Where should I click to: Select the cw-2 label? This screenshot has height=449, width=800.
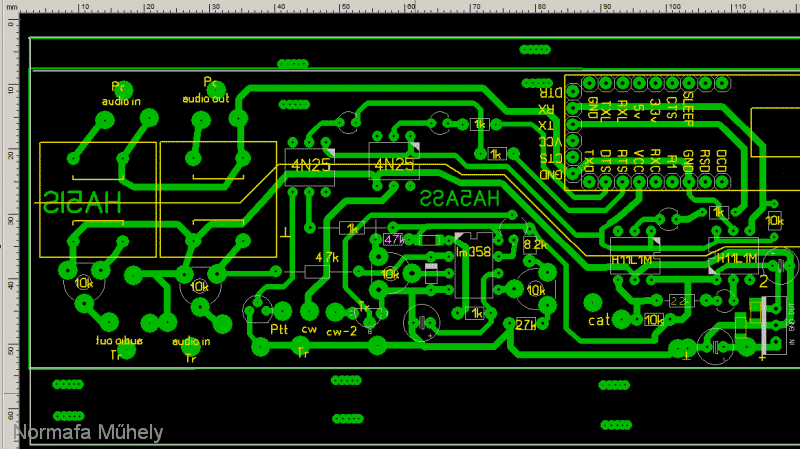click(341, 332)
